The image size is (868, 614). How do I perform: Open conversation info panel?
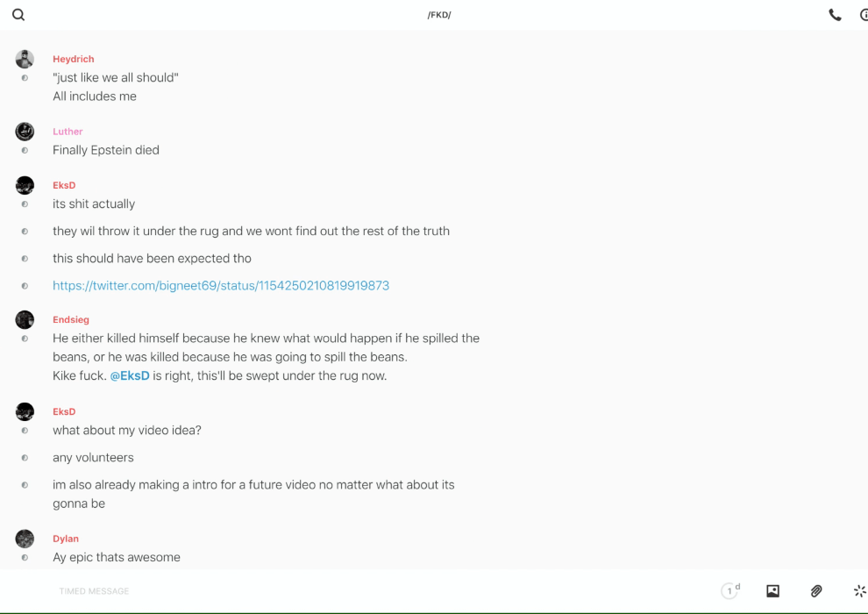(x=864, y=15)
